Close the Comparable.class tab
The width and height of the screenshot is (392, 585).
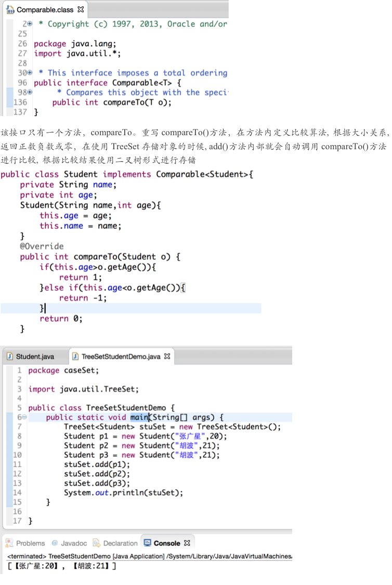(x=81, y=10)
